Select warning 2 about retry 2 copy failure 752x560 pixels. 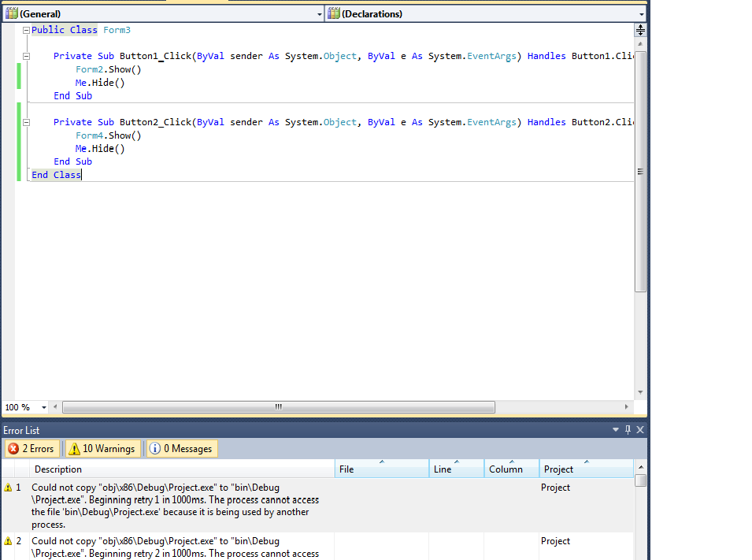point(317,547)
